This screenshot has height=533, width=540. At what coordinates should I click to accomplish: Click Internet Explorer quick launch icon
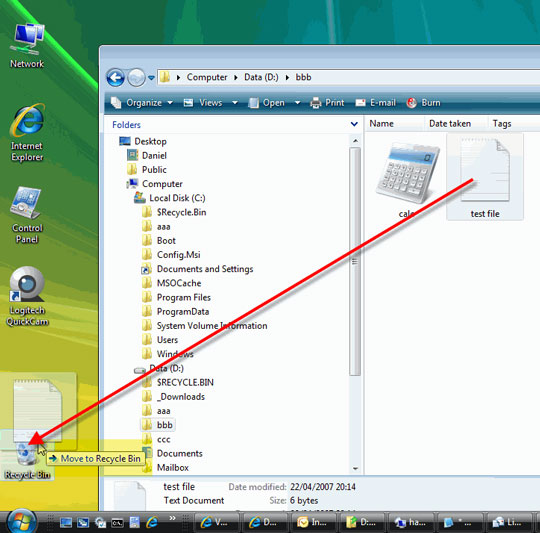[x=152, y=523]
